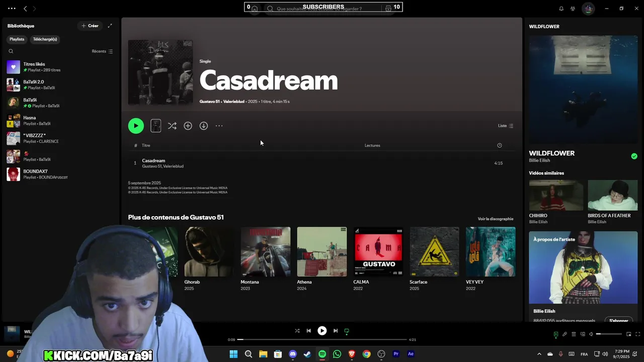
Task: Open OBS Studio from the taskbar
Action: coord(381,354)
